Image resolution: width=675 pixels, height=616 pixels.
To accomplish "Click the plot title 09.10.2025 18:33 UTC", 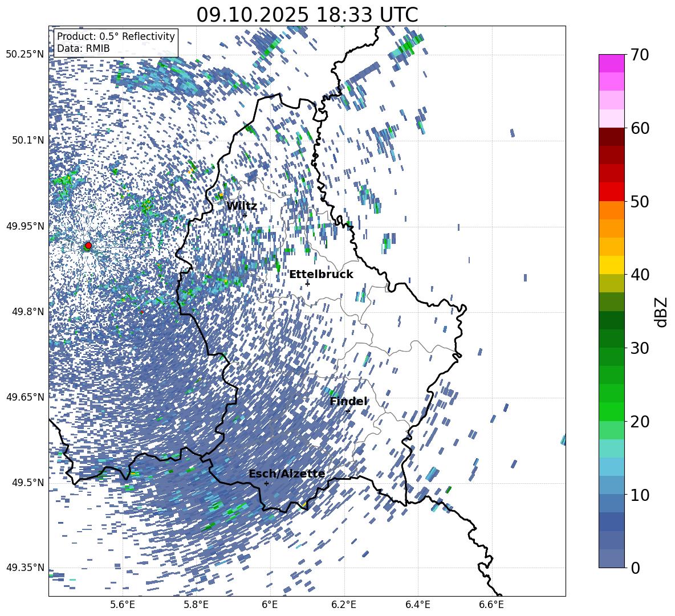I will click(x=307, y=15).
